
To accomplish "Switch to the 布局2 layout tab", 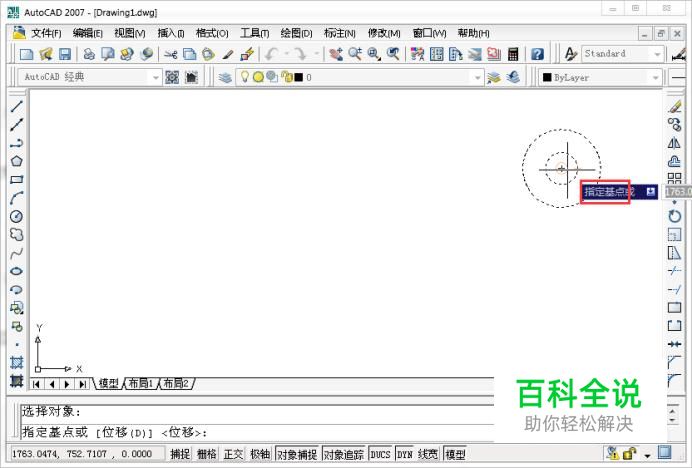I will pos(176,383).
